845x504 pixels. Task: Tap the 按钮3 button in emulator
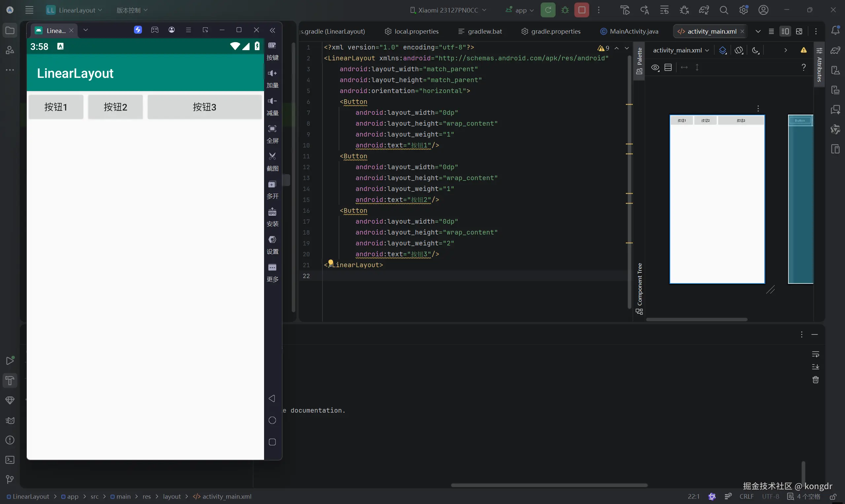tap(205, 107)
